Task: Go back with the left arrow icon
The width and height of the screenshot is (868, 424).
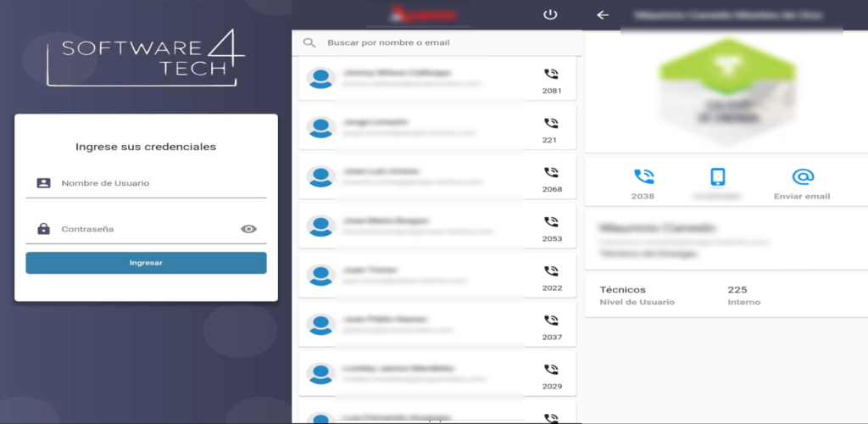Action: tap(603, 15)
